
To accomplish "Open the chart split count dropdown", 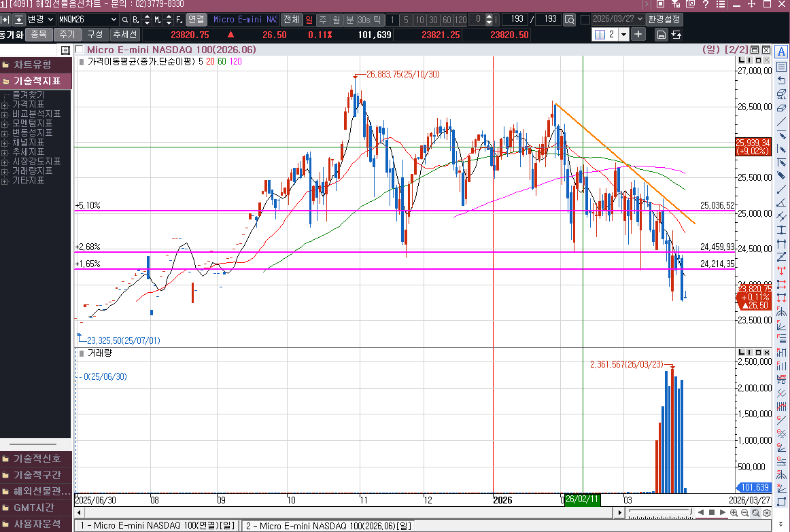I will tap(623, 35).
